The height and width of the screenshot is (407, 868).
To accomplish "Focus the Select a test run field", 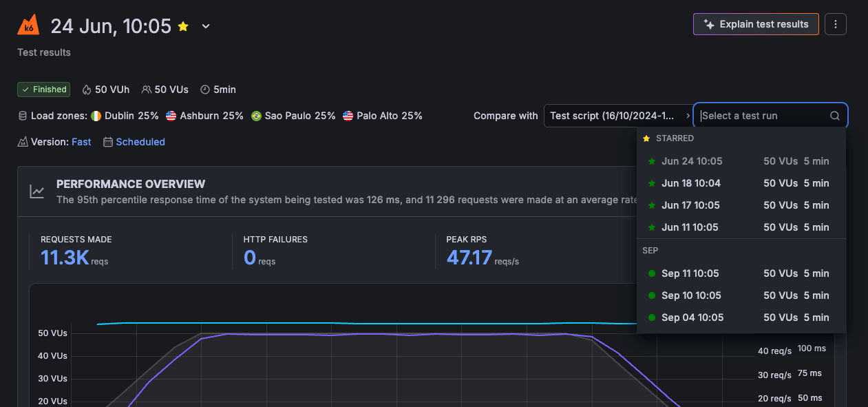I will [771, 116].
